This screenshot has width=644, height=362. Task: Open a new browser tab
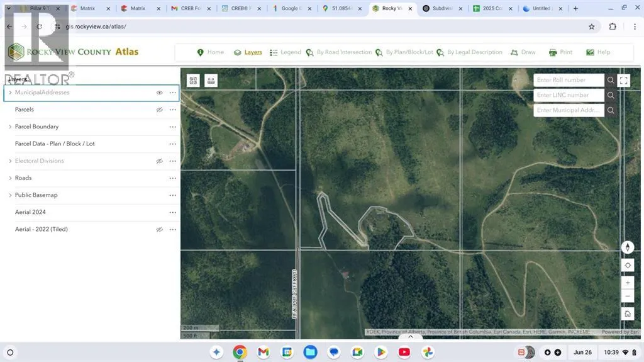pos(575,8)
